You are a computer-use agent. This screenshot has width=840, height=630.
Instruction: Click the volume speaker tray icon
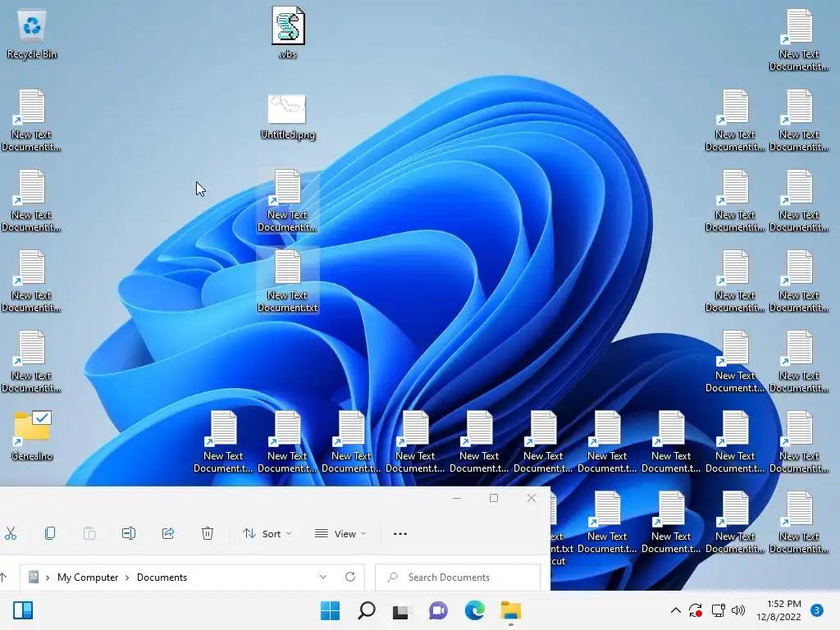click(x=738, y=610)
